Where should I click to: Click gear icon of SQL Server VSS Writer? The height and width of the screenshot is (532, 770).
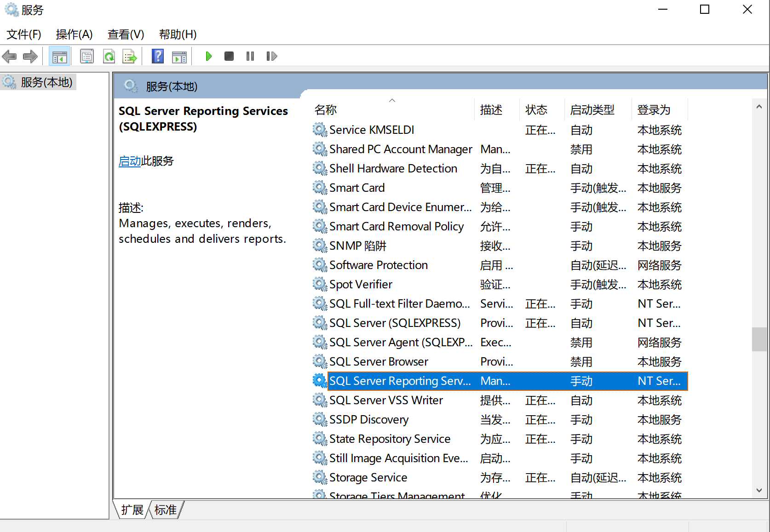[x=320, y=400]
